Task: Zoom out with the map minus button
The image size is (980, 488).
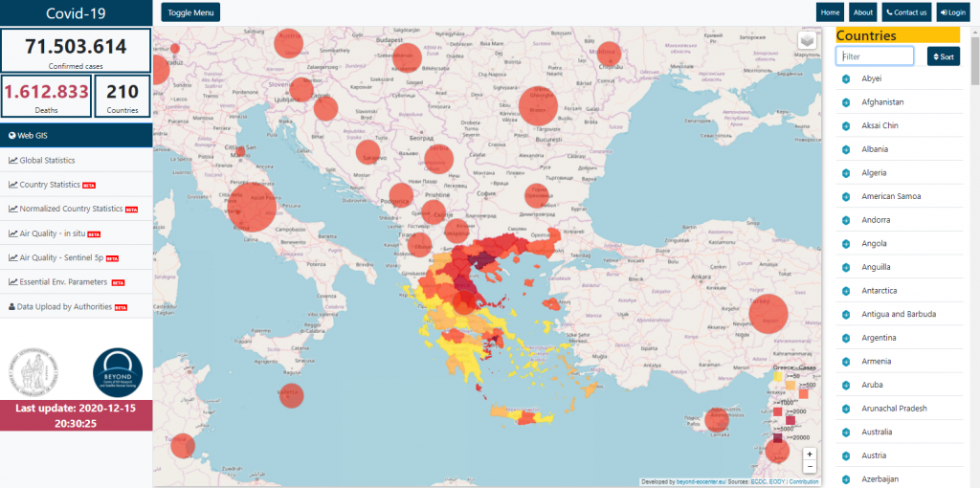Action: click(x=810, y=466)
